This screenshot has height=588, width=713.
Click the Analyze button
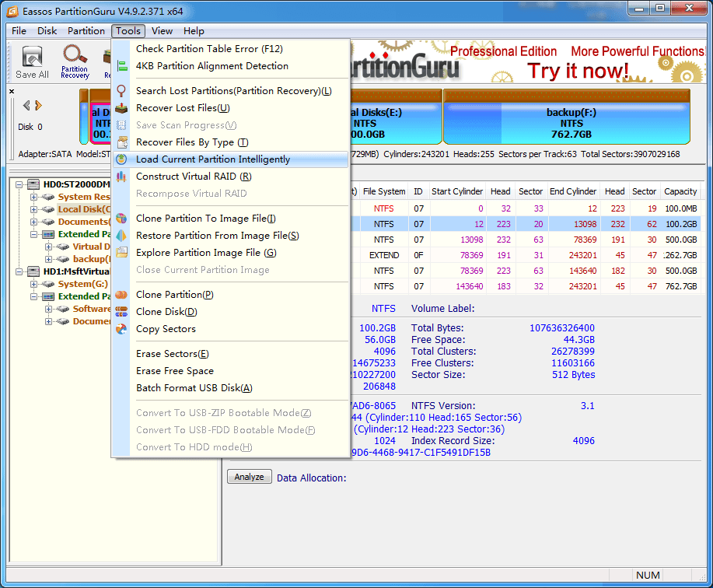(249, 477)
